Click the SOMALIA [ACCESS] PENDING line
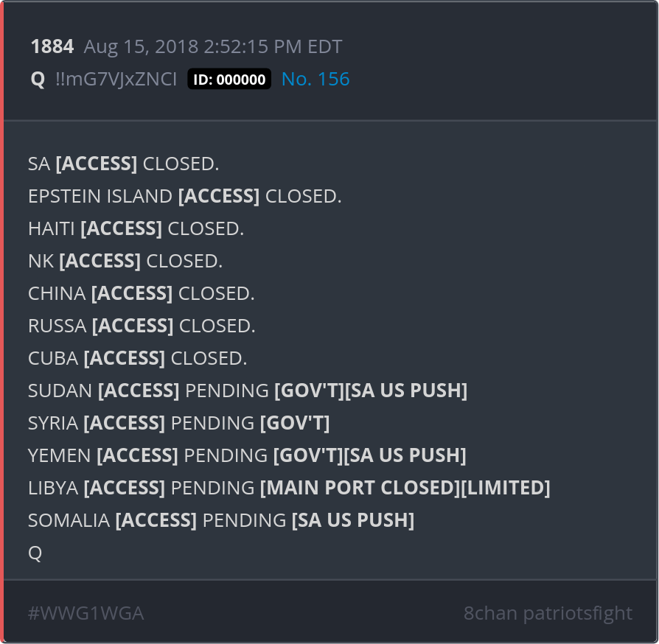This screenshot has width=659, height=644. 220,520
